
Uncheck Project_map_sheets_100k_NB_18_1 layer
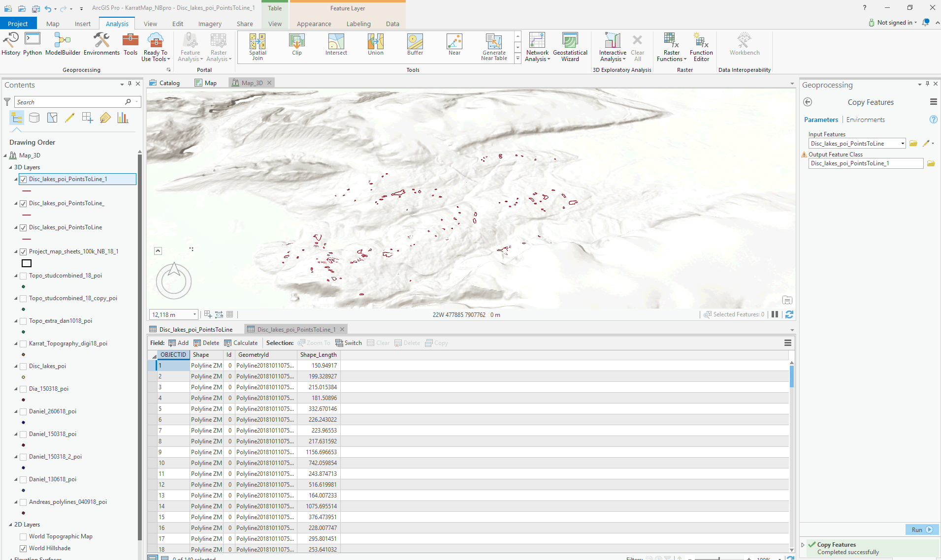[23, 251]
